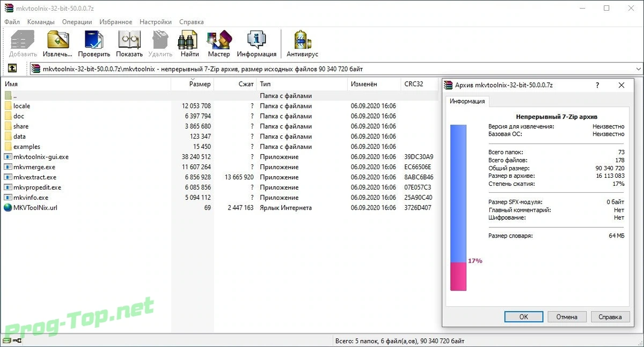Image resolution: width=644 pixels, height=347 pixels.
Task: Click the Извлечь toolbar icon
Action: pos(58,40)
